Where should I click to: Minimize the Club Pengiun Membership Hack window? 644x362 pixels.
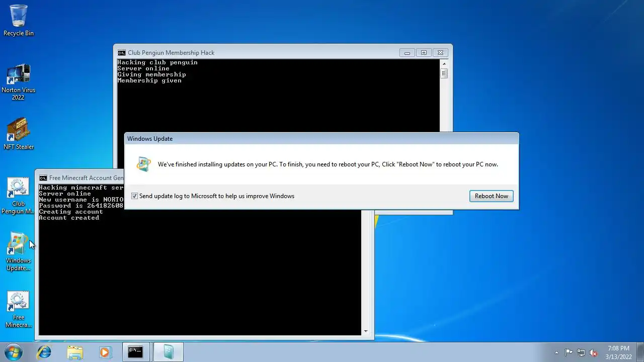coord(407,53)
